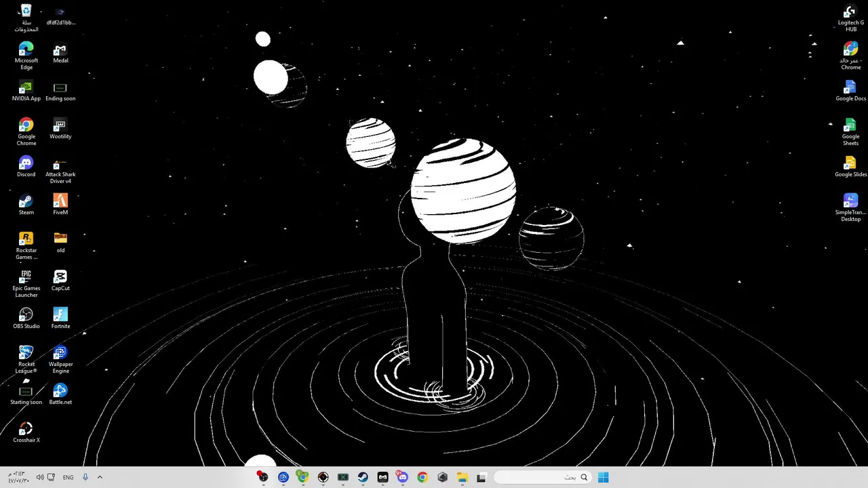
Task: Select the folder named old
Action: click(60, 243)
